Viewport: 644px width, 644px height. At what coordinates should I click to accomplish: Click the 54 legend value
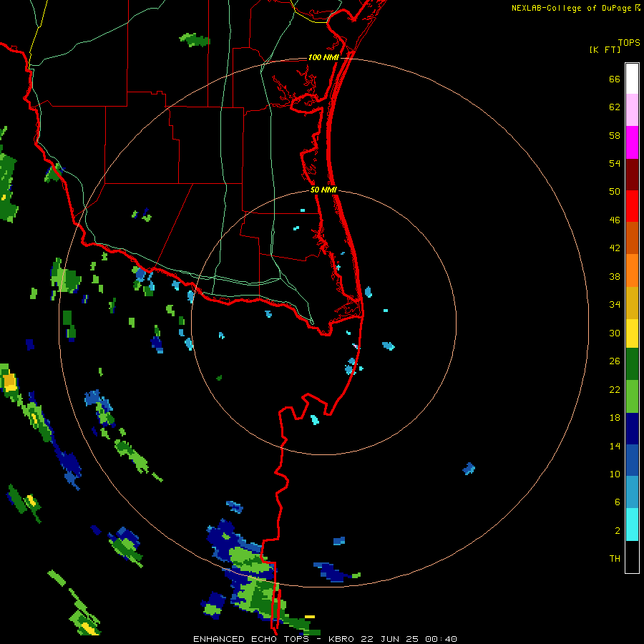615,163
